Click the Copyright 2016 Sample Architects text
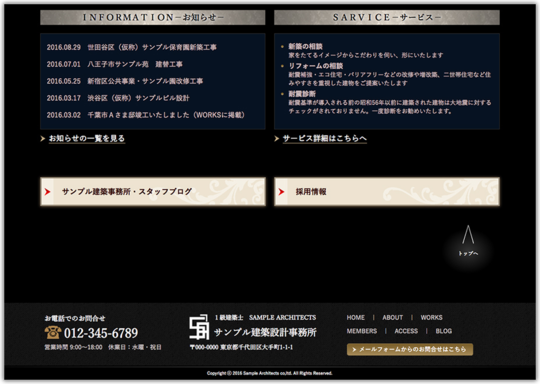Image resolution: width=540 pixels, height=384 pixels. tap(270, 373)
